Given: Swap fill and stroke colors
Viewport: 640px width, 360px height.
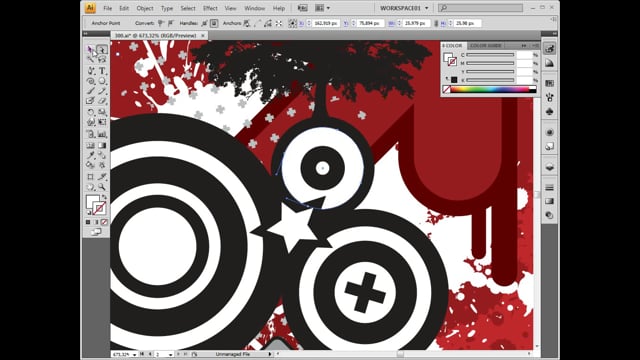Looking at the screenshot, I should [104, 197].
